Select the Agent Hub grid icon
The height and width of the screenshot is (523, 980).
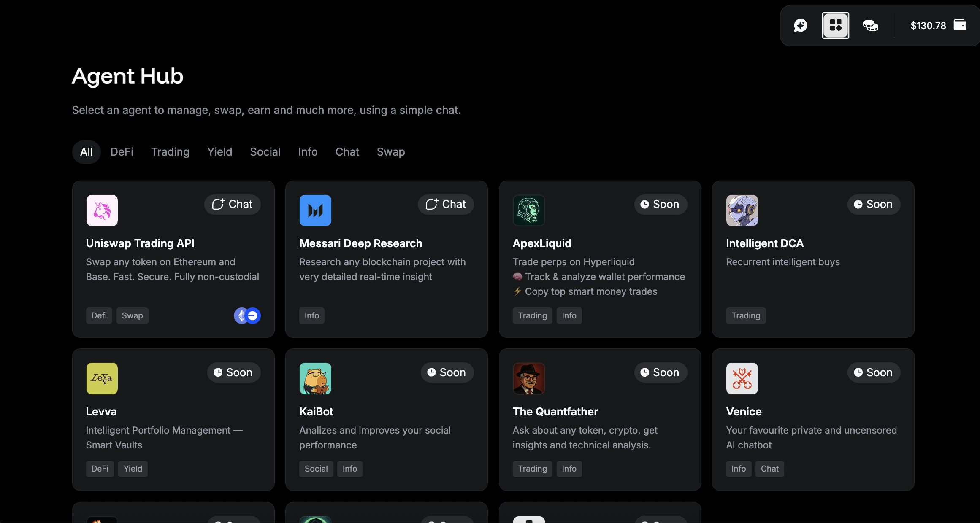click(835, 25)
